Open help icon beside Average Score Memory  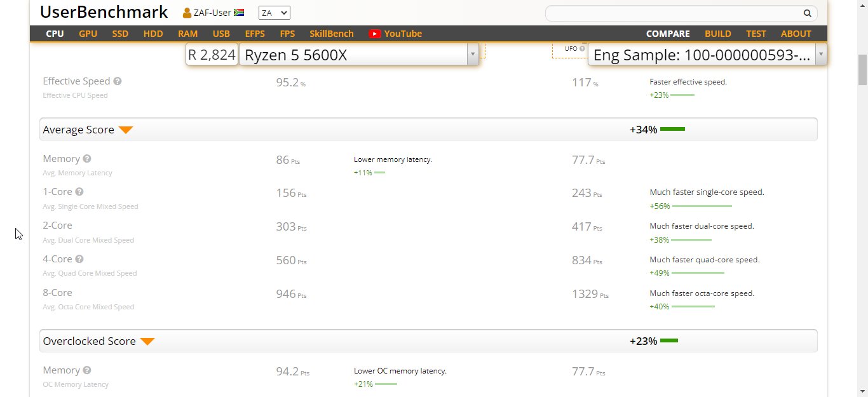pyautogui.click(x=87, y=159)
